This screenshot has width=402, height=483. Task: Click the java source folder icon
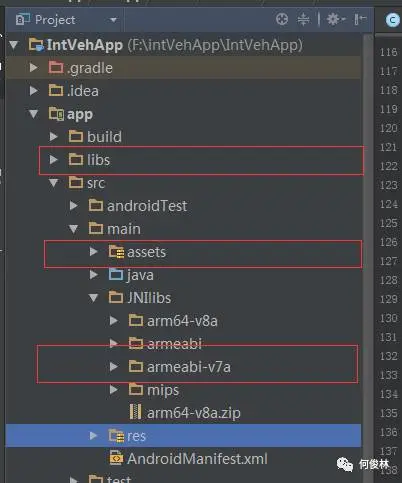116,274
